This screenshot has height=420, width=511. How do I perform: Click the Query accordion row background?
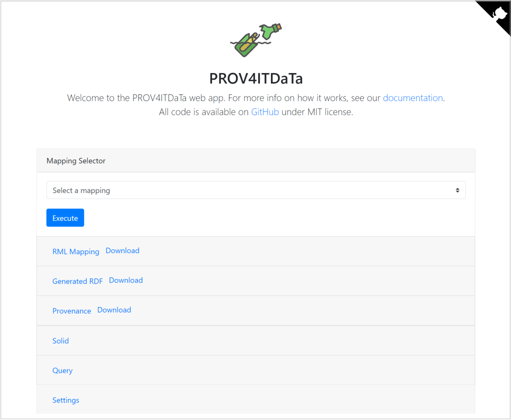[x=256, y=370]
